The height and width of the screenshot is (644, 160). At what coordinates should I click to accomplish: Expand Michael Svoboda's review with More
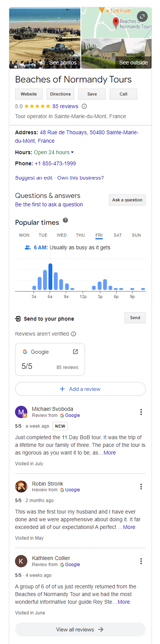coord(110,453)
